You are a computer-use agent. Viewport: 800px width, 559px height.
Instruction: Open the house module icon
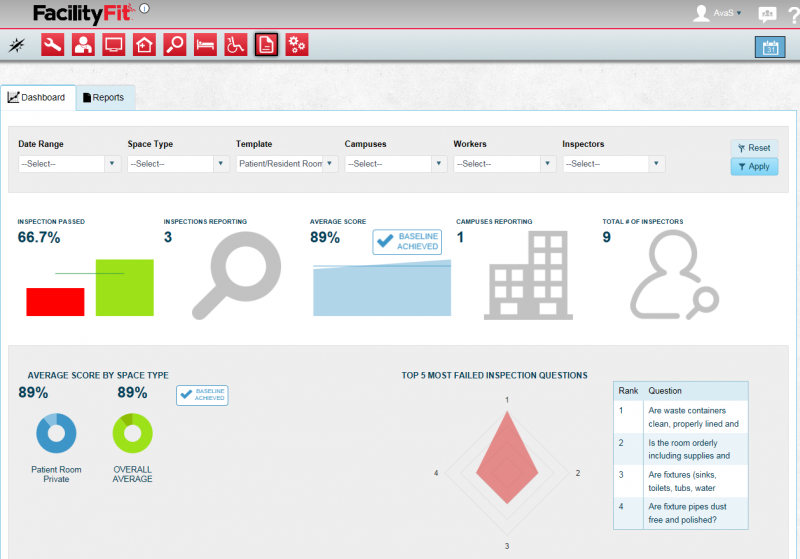click(x=144, y=45)
